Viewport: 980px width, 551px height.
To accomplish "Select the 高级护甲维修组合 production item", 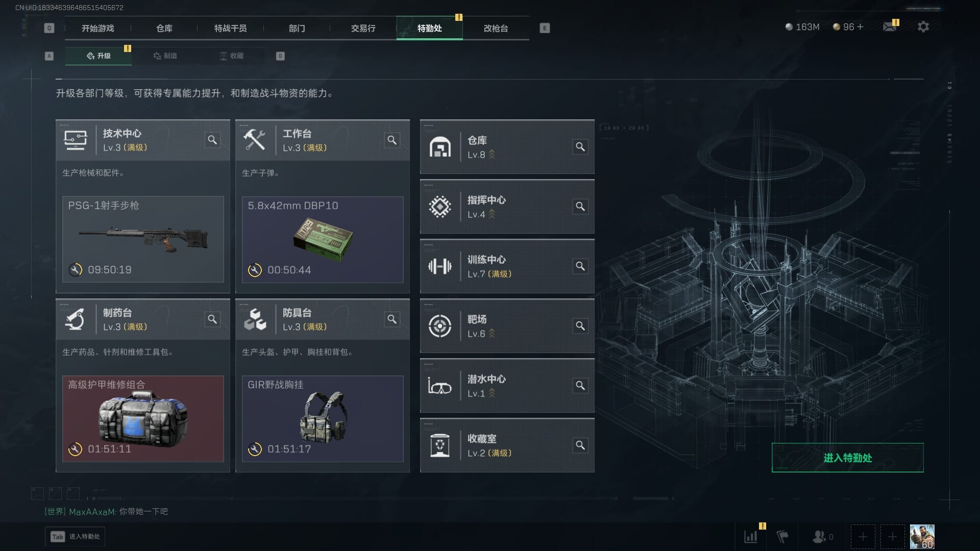I will click(143, 419).
